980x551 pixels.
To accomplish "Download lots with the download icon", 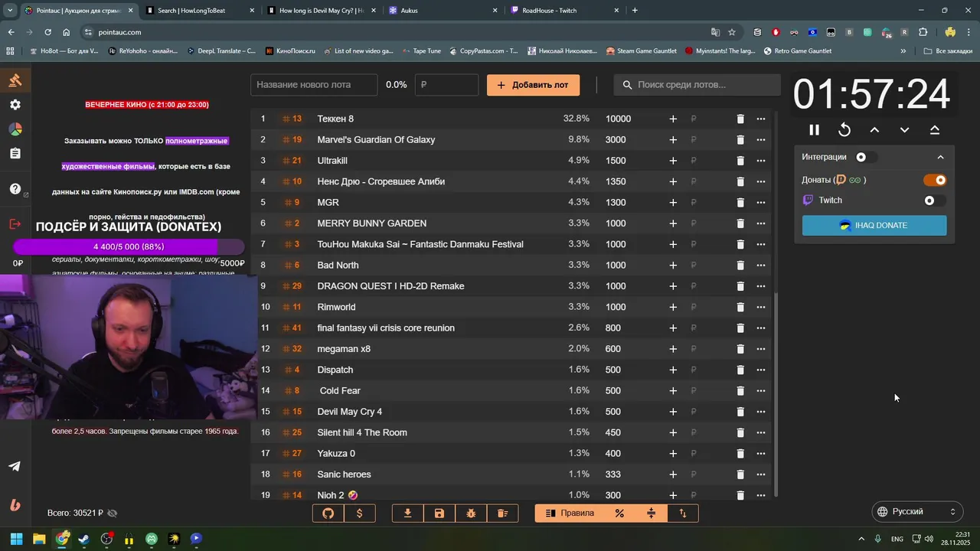I will [x=408, y=513].
